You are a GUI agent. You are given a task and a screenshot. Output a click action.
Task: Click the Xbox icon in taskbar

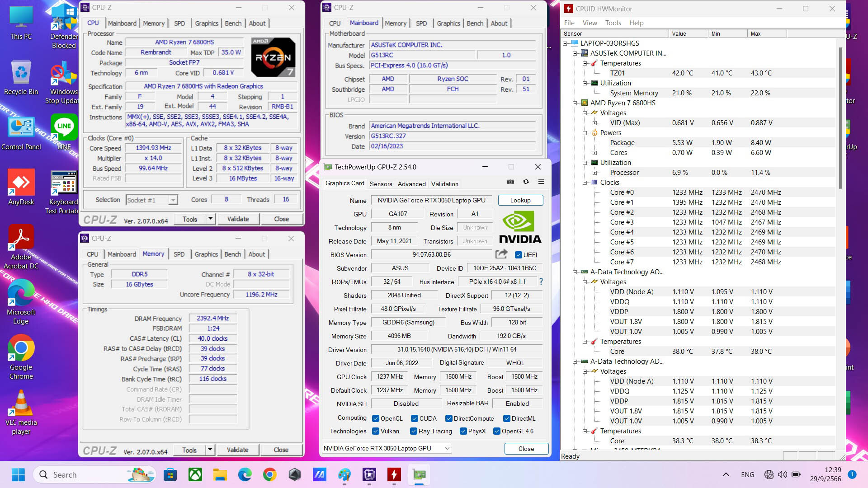click(x=195, y=474)
